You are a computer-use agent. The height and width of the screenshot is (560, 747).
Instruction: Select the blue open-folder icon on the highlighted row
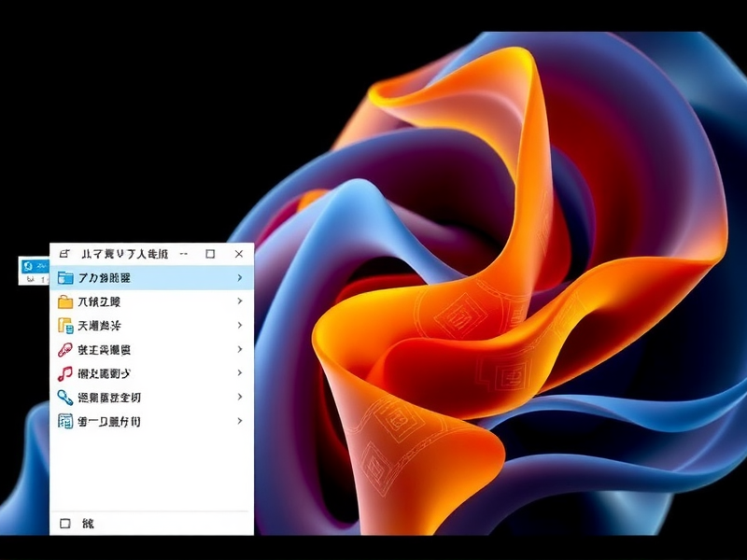pos(63,277)
